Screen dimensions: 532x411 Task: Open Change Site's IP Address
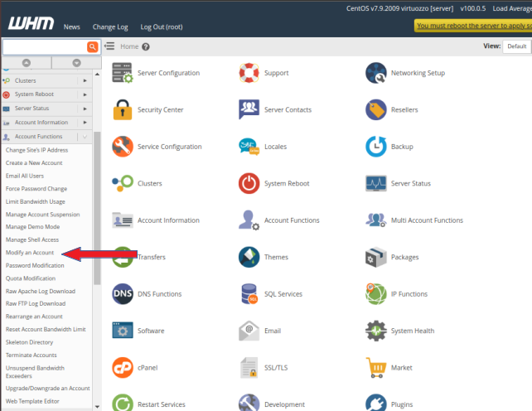tap(36, 150)
